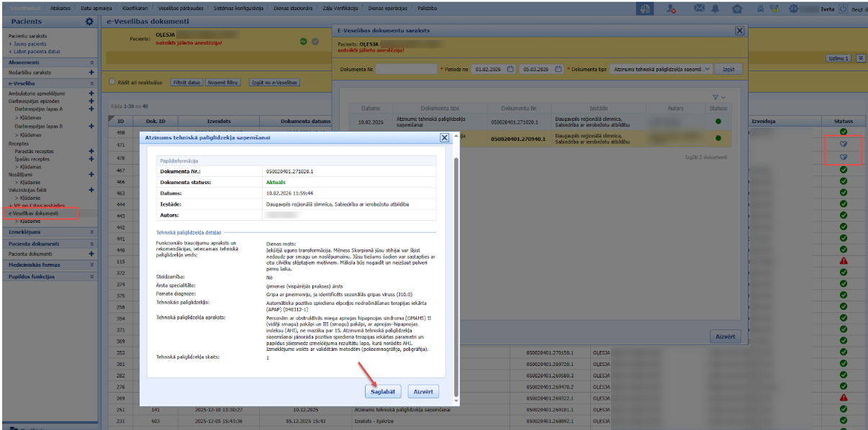Click the power icon next to Iveta
Viewport: 868px width, 430px height.
(x=843, y=9)
